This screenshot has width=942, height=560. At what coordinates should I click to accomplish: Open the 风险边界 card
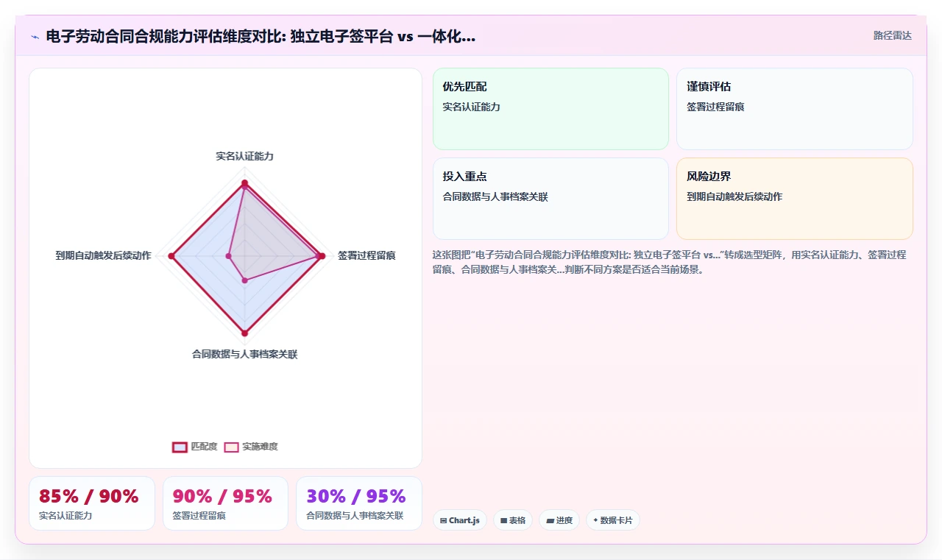[x=795, y=199]
